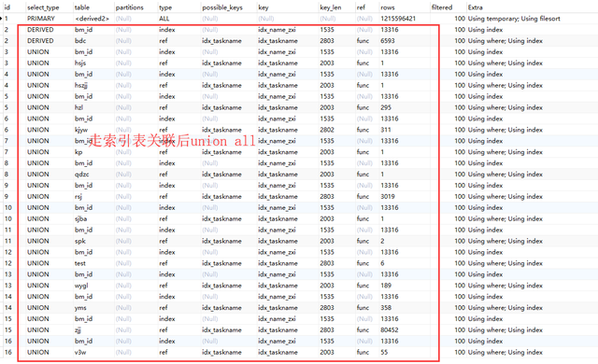Click the 'possible_keys' column header
This screenshot has height=364, width=598.
[222, 7]
